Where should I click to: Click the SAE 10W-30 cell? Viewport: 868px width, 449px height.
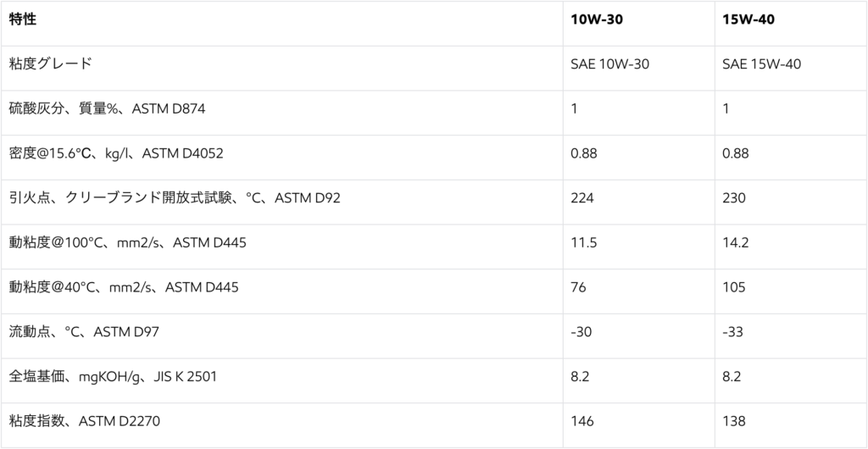[610, 64]
